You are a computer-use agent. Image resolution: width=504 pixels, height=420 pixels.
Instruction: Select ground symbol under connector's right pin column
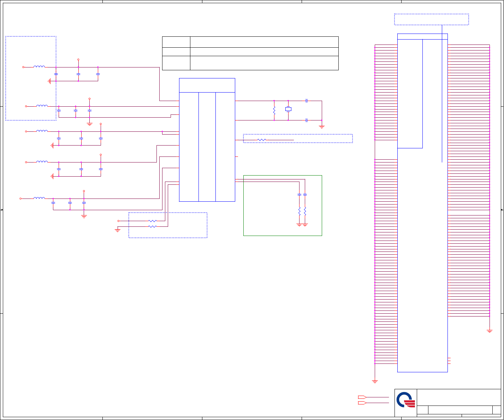(490, 331)
